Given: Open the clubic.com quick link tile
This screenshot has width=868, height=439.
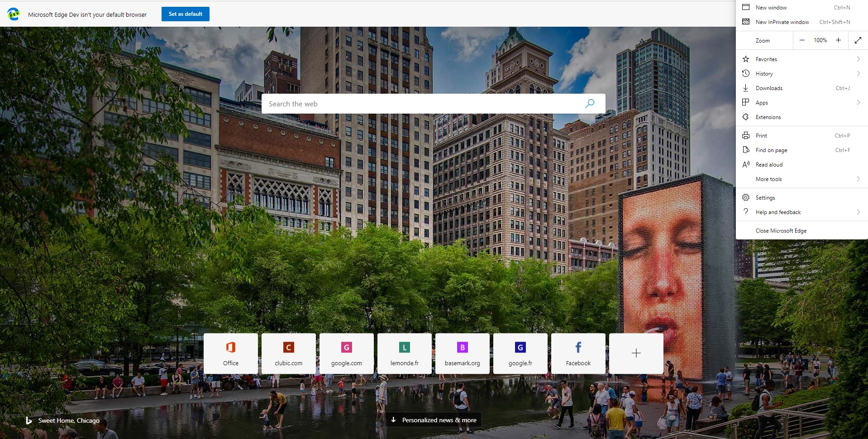Looking at the screenshot, I should coord(288,353).
